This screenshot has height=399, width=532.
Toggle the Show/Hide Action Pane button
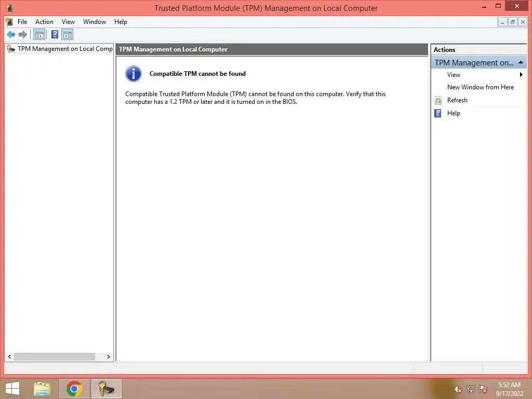(68, 34)
